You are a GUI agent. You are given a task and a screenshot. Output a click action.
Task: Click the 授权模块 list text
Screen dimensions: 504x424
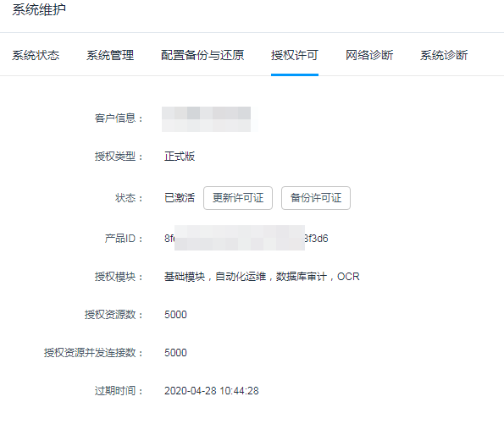click(262, 277)
